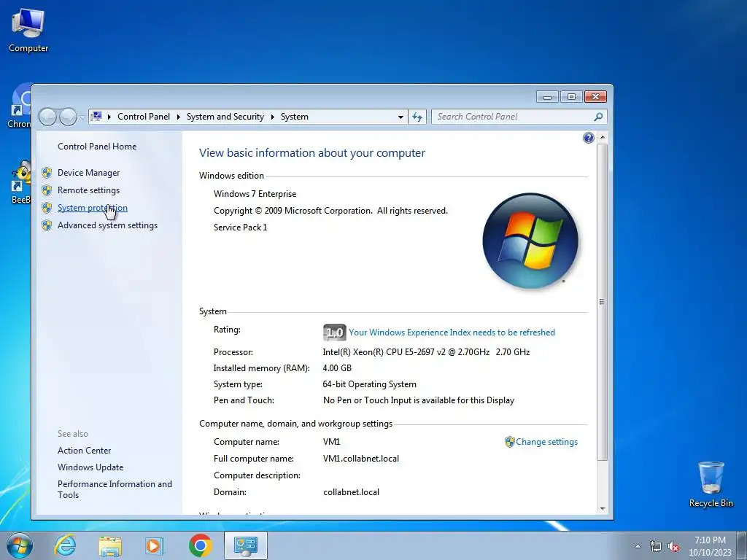
Task: Click the vertical scrollbar thumb
Action: click(602, 301)
